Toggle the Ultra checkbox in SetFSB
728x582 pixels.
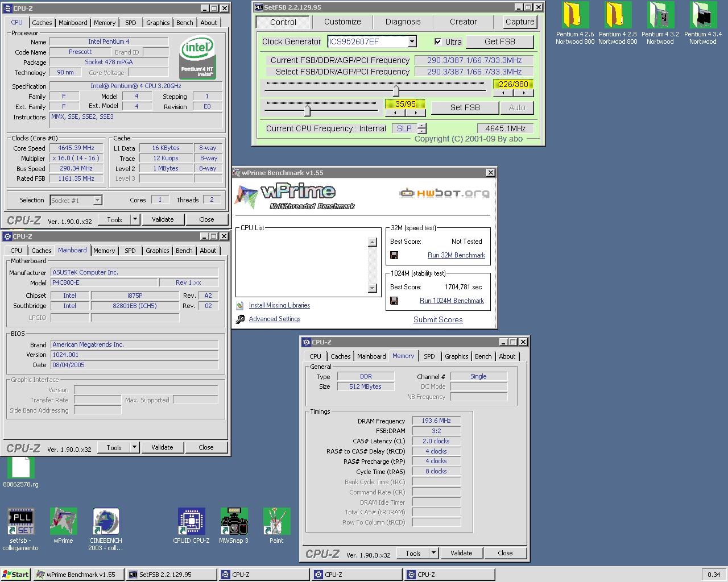[438, 41]
